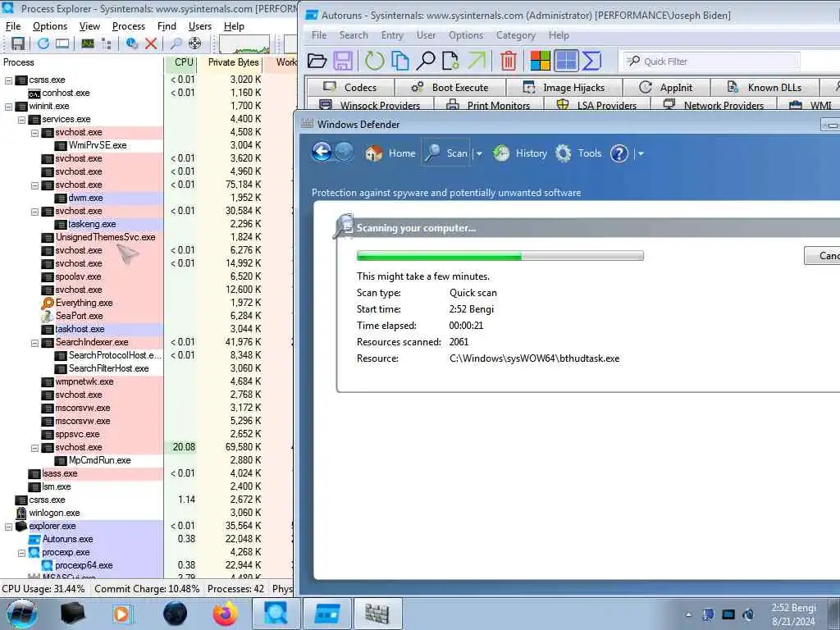Viewport: 840px width, 630px height.
Task: Switch to the Codecs tab in Autoruns
Action: point(350,87)
